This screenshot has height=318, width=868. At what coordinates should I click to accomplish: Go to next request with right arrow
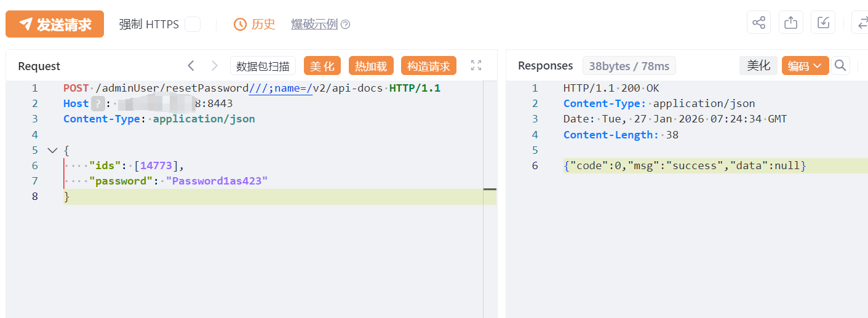(x=214, y=66)
